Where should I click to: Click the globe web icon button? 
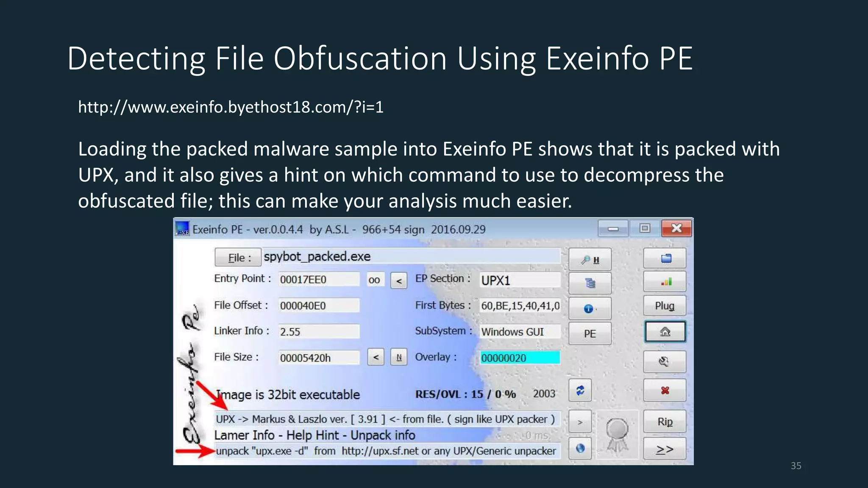click(x=580, y=448)
